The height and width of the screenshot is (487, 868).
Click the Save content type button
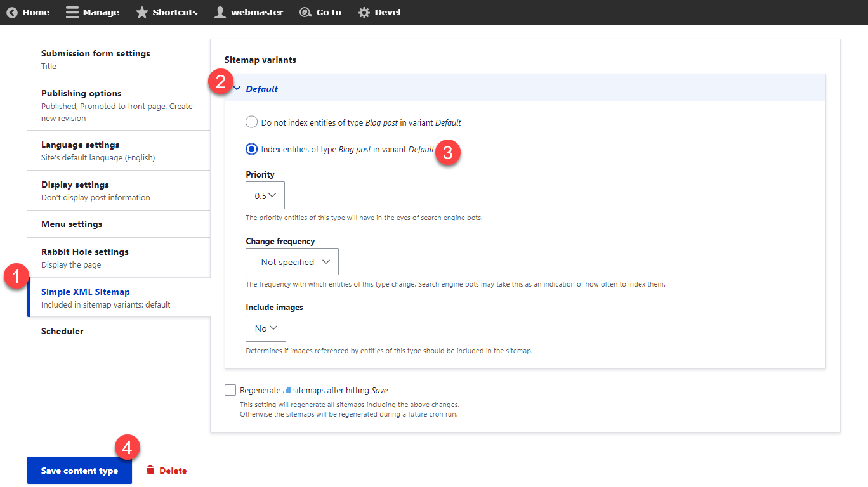(x=79, y=471)
